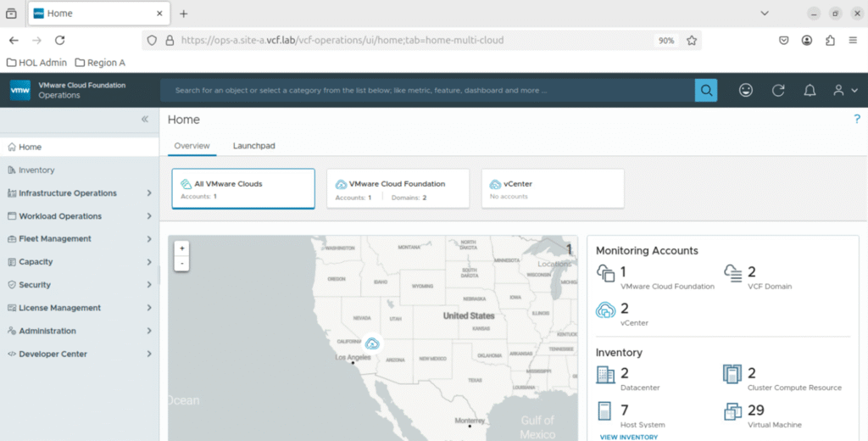Open Developer Center sidebar item
Image resolution: width=868 pixels, height=441 pixels.
(x=53, y=354)
